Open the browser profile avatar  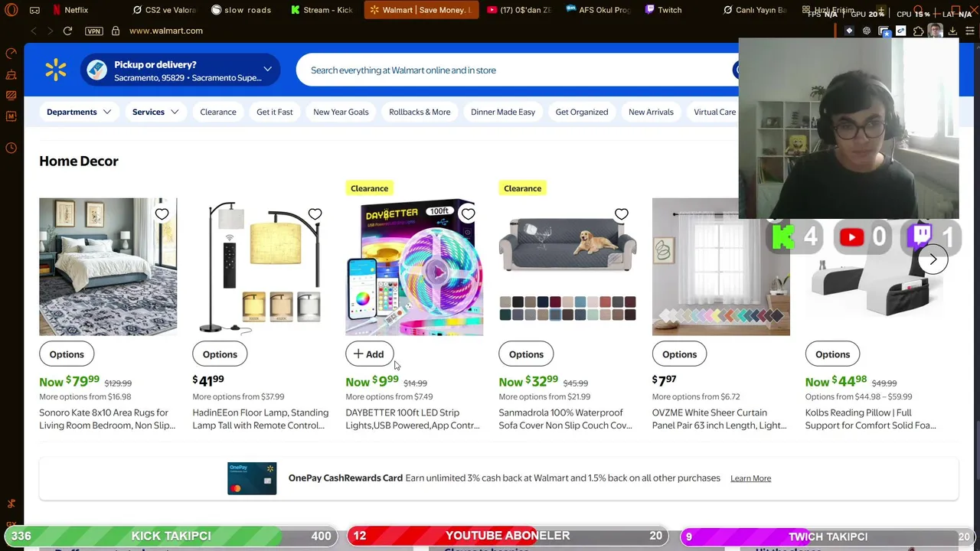[935, 31]
